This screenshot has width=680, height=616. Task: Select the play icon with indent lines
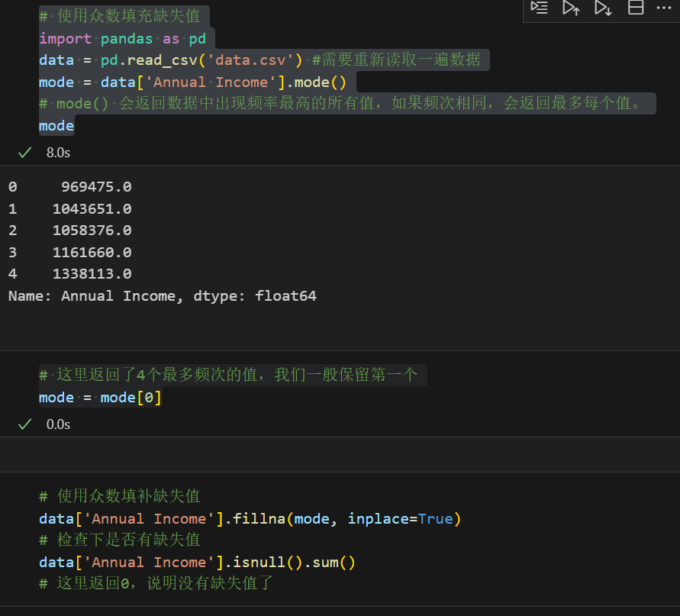[538, 9]
